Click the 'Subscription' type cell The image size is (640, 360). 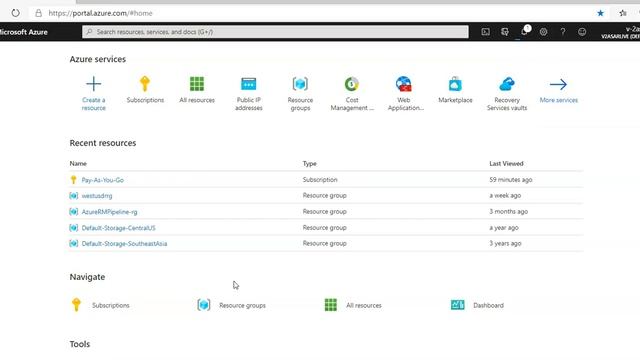pyautogui.click(x=320, y=180)
